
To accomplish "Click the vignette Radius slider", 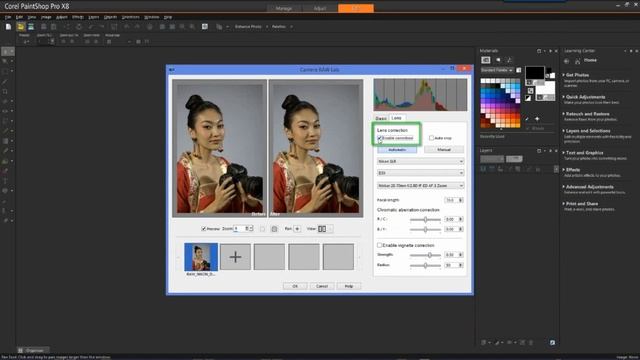I will [x=425, y=265].
